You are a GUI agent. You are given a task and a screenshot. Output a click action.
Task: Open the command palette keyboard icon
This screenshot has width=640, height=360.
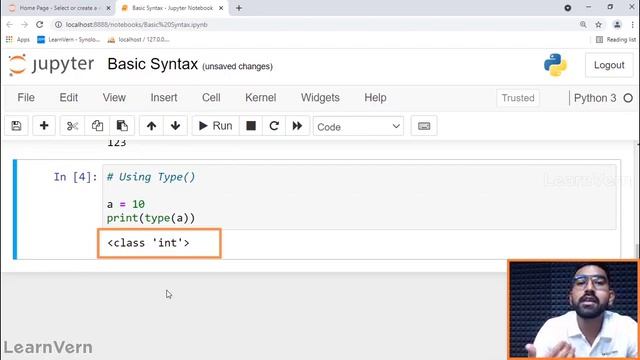pyautogui.click(x=424, y=126)
